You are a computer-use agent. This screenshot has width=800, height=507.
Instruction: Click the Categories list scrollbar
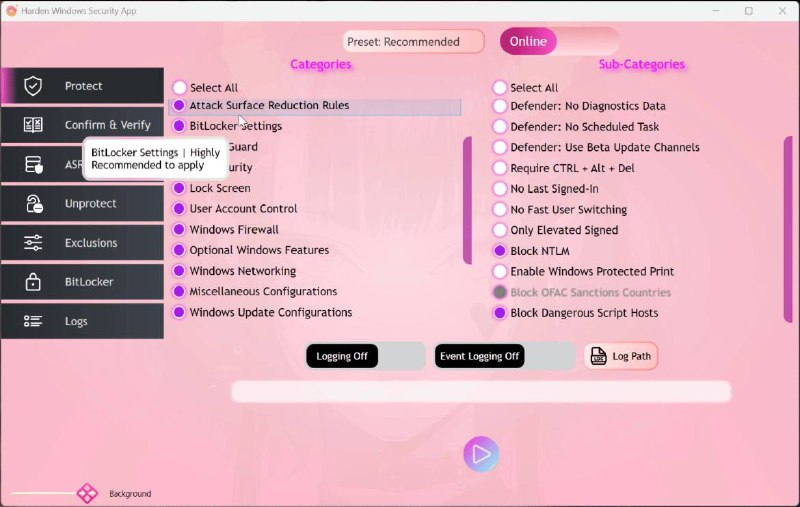coord(467,200)
